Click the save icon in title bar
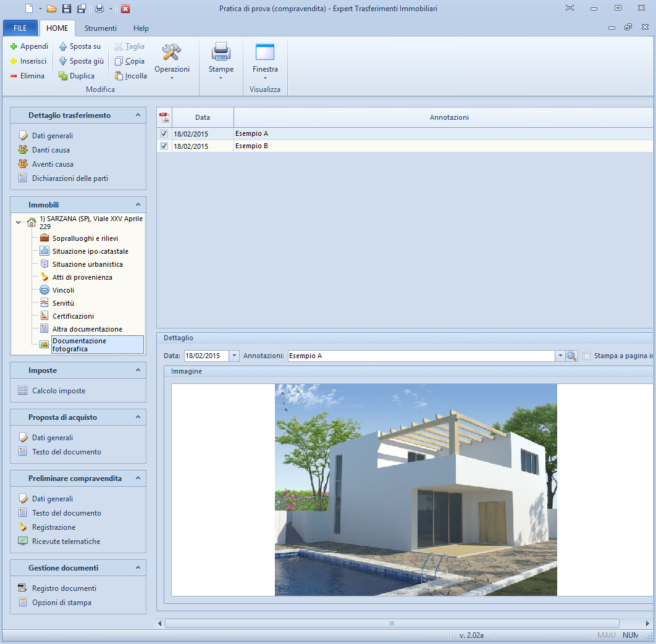Viewport: 656px width, 644px height. (67, 9)
